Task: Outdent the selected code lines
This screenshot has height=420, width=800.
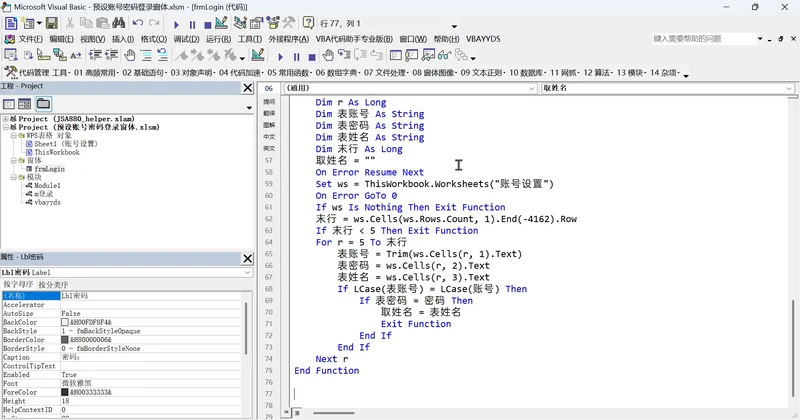Action: pyautogui.click(x=111, y=55)
